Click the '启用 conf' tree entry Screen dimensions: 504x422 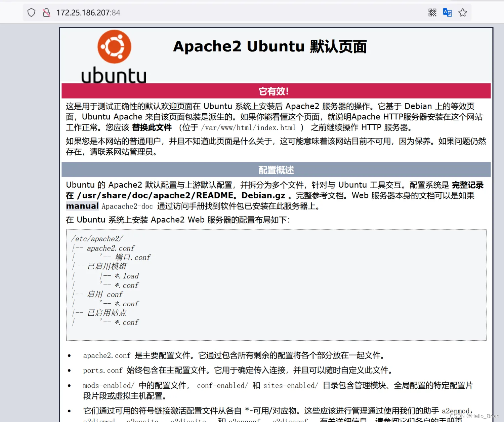[105, 294]
